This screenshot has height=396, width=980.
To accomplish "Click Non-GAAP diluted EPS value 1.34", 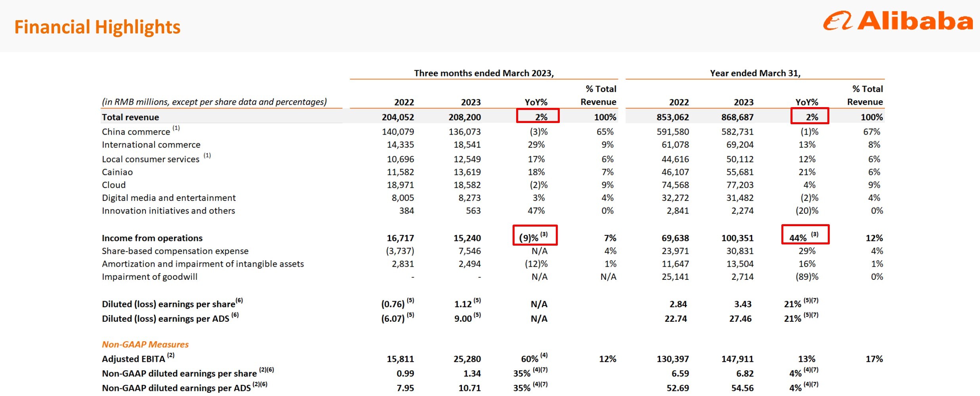I will pyautogui.click(x=472, y=374).
